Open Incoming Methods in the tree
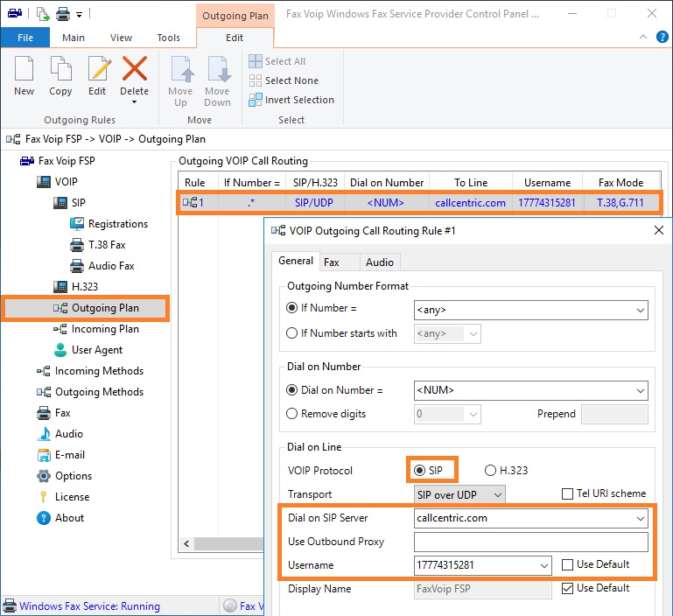 coord(90,371)
